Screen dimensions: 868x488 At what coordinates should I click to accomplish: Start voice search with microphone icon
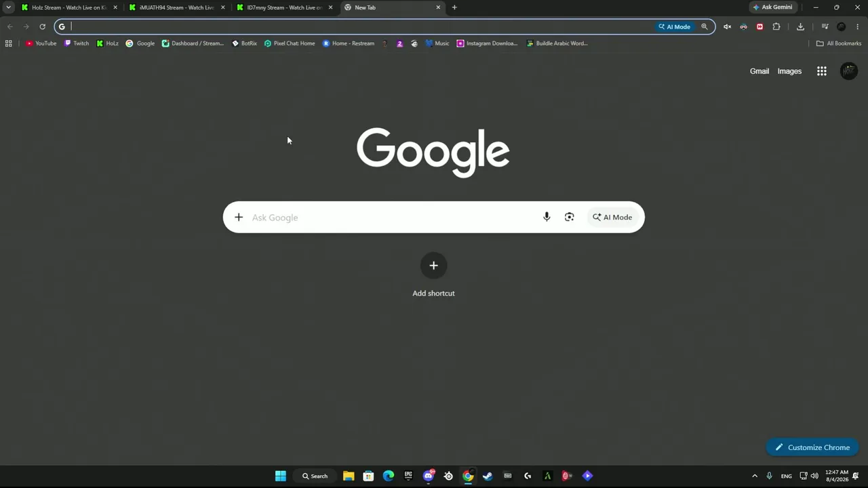pos(547,218)
